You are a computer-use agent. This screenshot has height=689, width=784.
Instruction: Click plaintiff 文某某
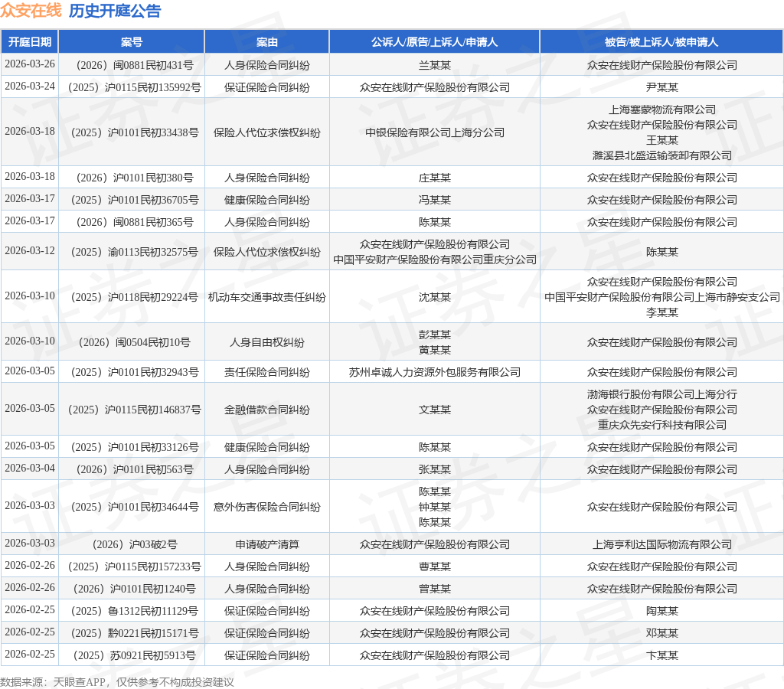point(435,410)
